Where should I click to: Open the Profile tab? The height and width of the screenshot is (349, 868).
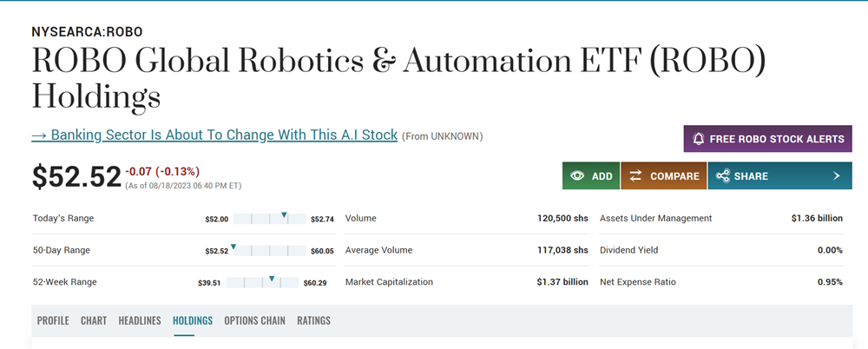[53, 320]
